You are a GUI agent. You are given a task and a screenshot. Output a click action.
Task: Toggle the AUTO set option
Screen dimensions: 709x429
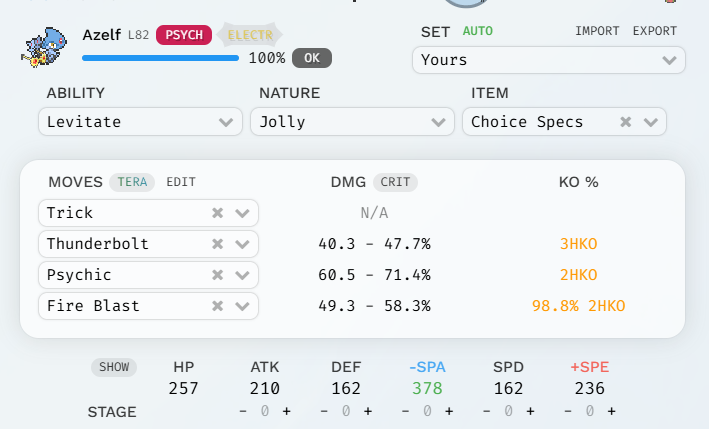[478, 31]
